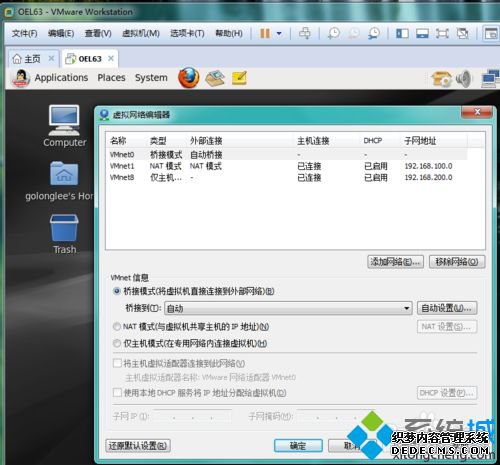Launch Firefox from the GNOME panel
Image resolution: width=500 pixels, height=465 pixels.
189,78
